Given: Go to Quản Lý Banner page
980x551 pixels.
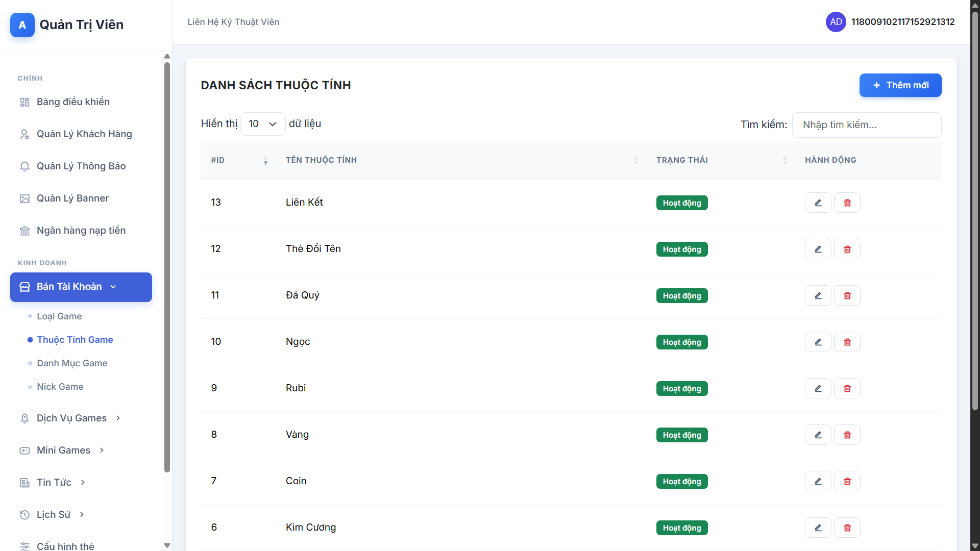Looking at the screenshot, I should tap(72, 198).
